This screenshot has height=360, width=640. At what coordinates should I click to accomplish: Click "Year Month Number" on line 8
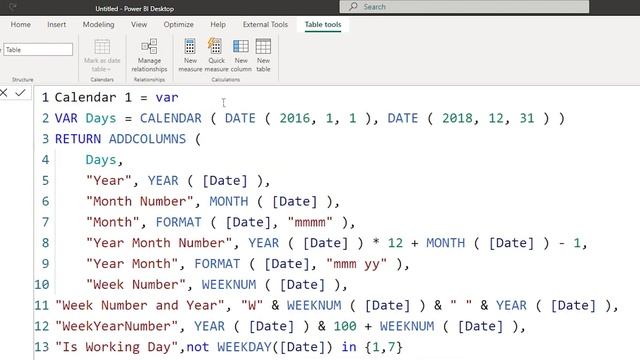(x=158, y=243)
